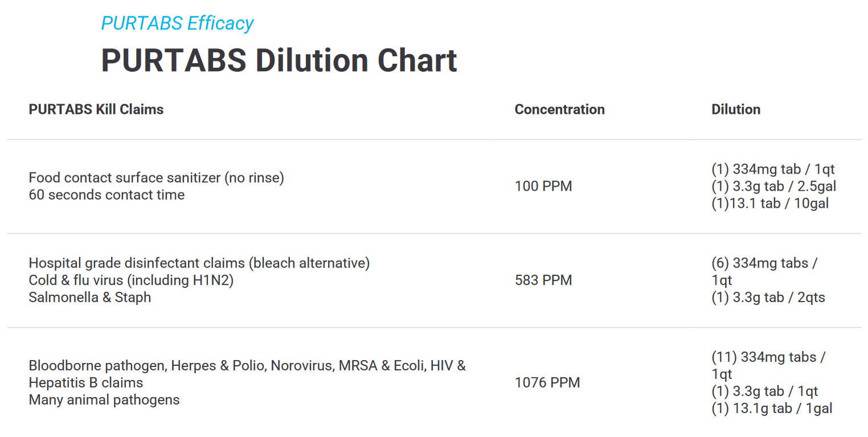Click the 60 seconds contact time line
The width and height of the screenshot is (868, 437).
pos(107,195)
